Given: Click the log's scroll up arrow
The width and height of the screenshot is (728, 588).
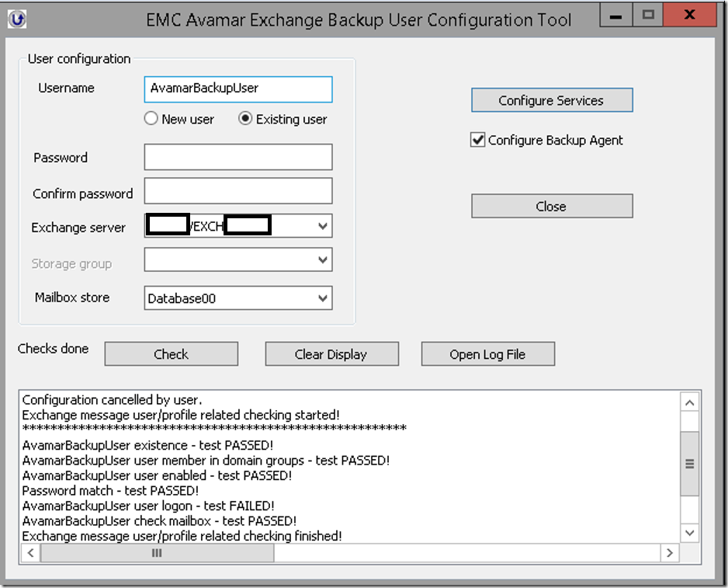Looking at the screenshot, I should [x=690, y=402].
